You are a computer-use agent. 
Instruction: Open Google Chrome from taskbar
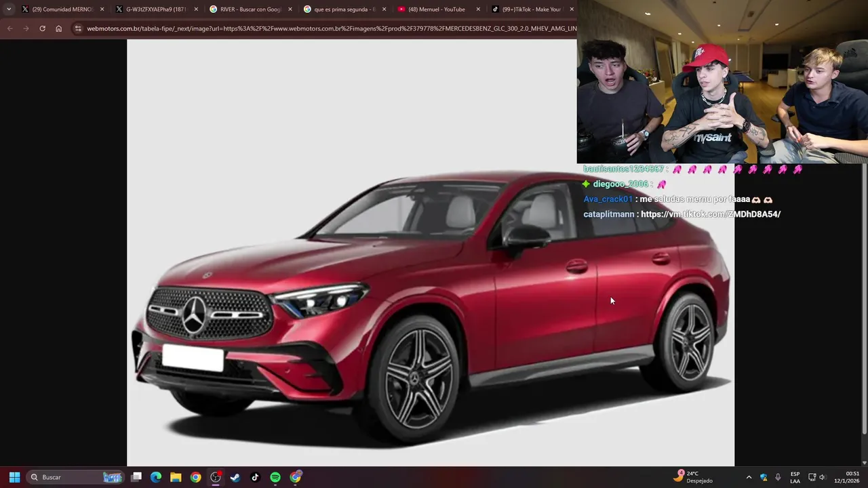pyautogui.click(x=195, y=477)
